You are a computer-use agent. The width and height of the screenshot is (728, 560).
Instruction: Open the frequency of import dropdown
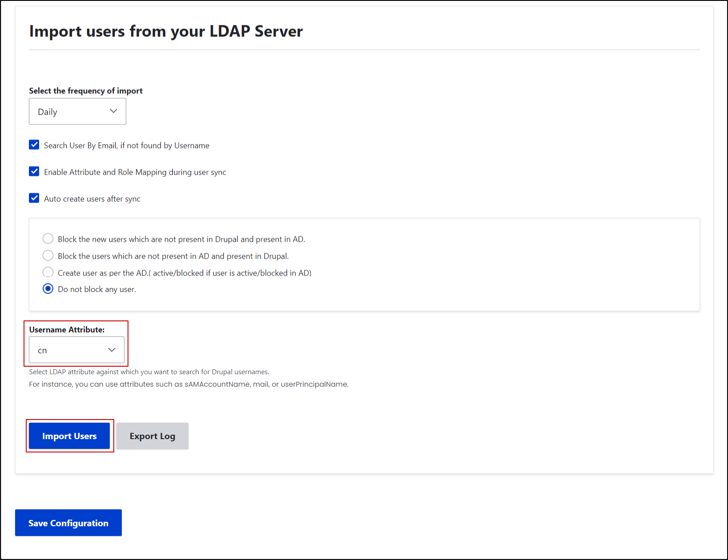tap(77, 111)
